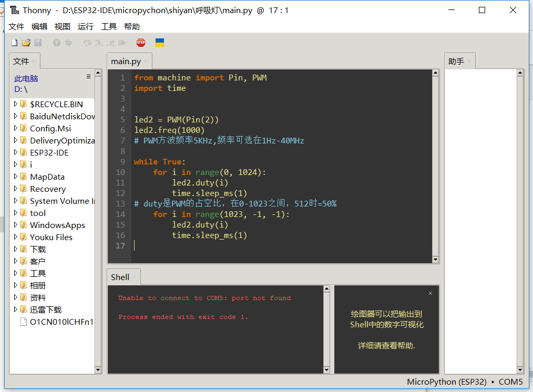Click the Ukraine flag icon in toolbar
533x392 pixels.
[160, 43]
